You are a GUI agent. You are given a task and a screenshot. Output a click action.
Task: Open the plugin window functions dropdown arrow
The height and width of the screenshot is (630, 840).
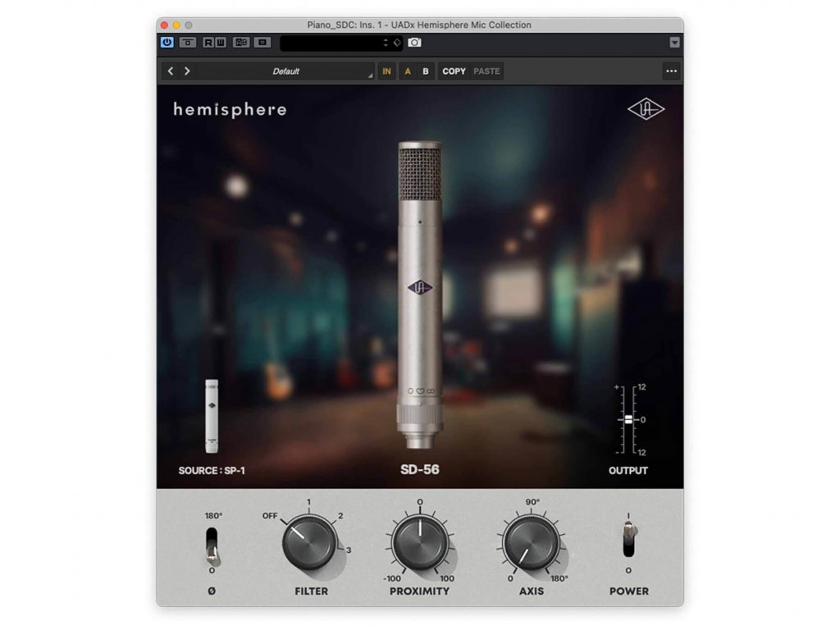[674, 43]
